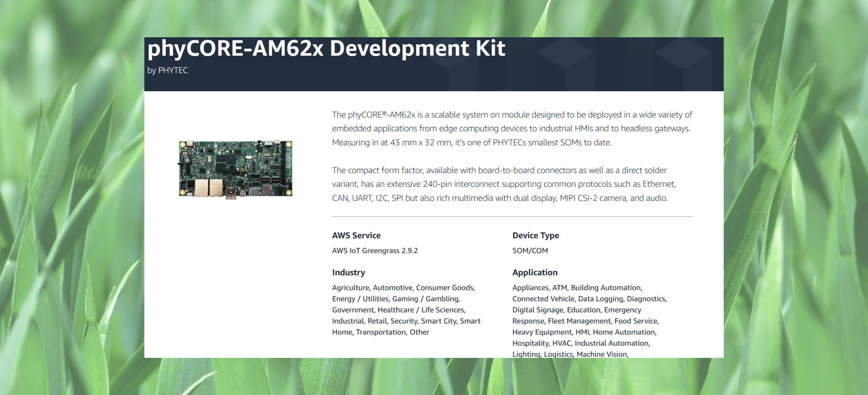Click the Application heading
This screenshot has width=868, height=395.
click(x=535, y=273)
